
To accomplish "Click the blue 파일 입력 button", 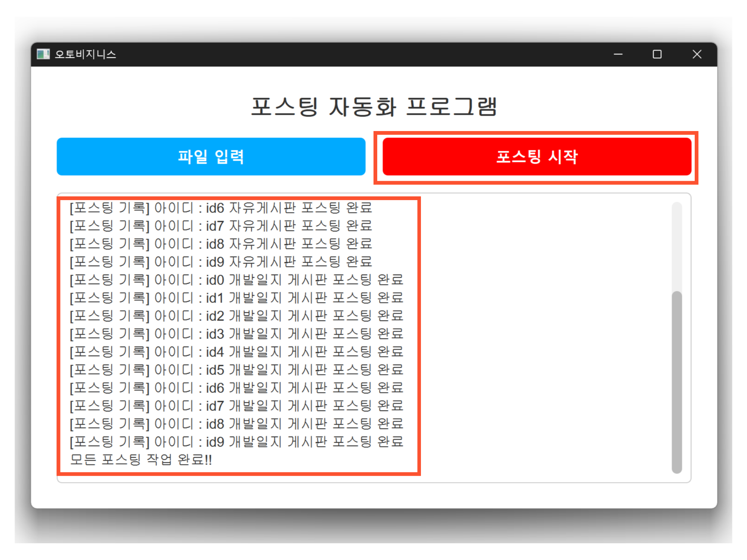I will click(211, 156).
